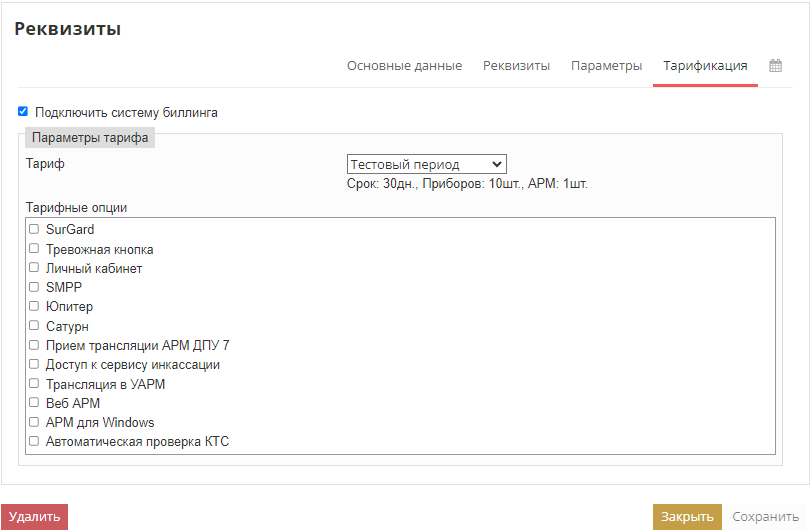The height and width of the screenshot is (532, 811).
Task: Click the 'Тарифные опции' label
Action: point(77,208)
